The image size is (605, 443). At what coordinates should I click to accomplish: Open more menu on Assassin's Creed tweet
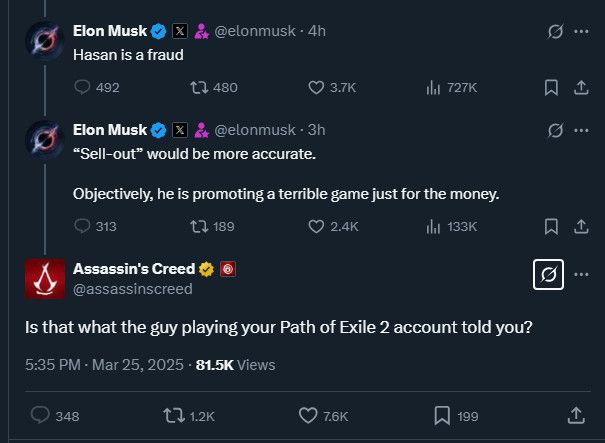tap(581, 274)
